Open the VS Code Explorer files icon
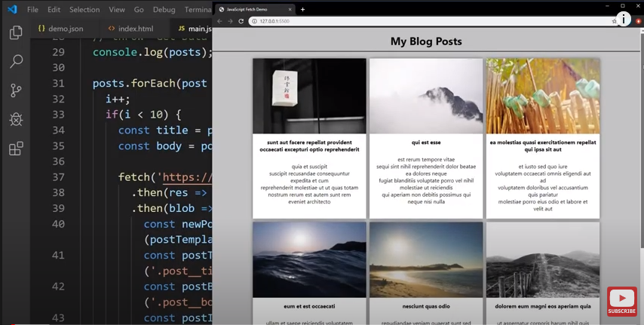 click(x=16, y=32)
